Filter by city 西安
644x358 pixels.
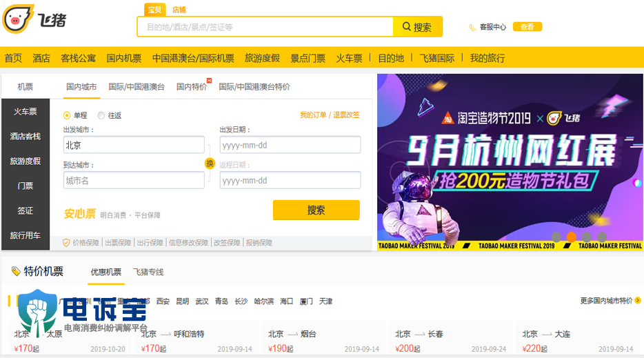coord(163,301)
